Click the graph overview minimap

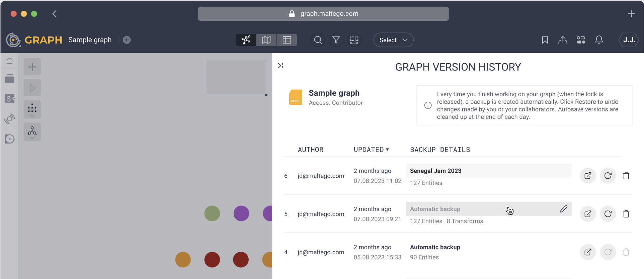[236, 77]
